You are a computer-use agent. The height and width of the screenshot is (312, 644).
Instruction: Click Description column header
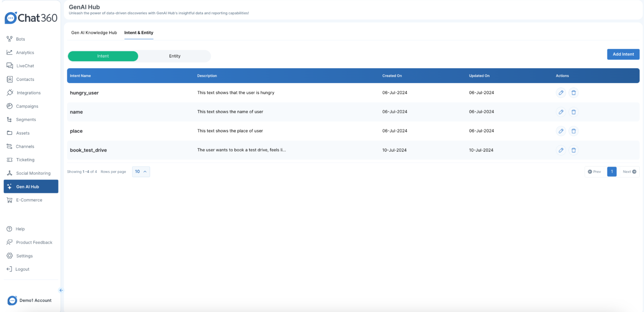pos(207,76)
